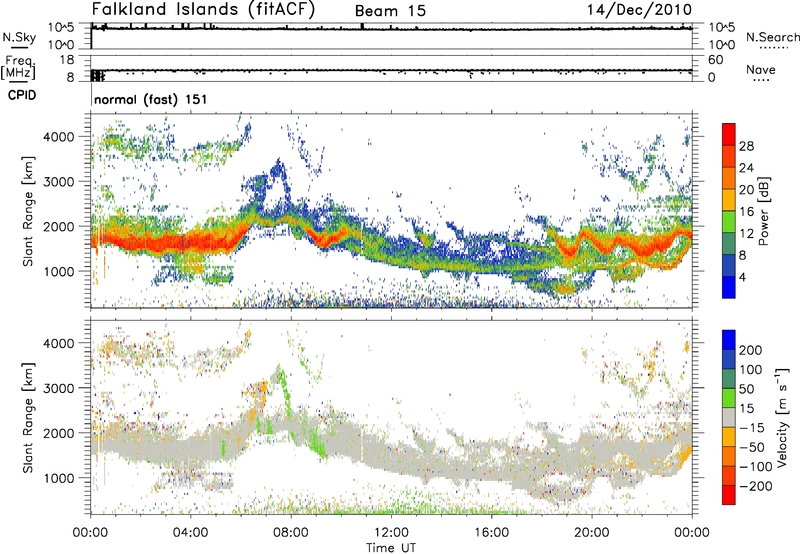
Task: Select the 'Freq. [MHz]' axis label
Action: tap(19, 67)
